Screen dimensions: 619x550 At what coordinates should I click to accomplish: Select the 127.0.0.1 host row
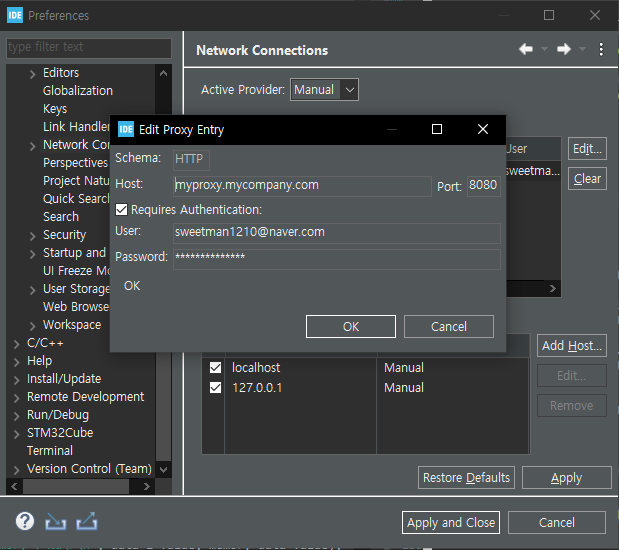tap(366, 387)
